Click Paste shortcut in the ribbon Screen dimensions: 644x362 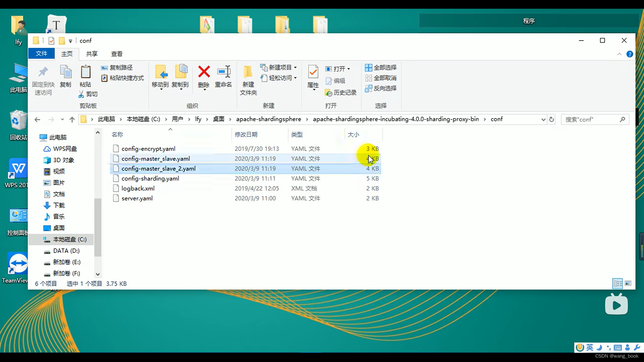point(122,78)
